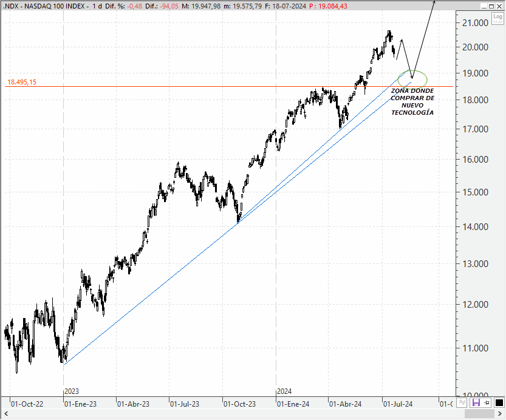Click the double-chevron collapse icon
This screenshot has height=420, width=506.
pos(462,402)
